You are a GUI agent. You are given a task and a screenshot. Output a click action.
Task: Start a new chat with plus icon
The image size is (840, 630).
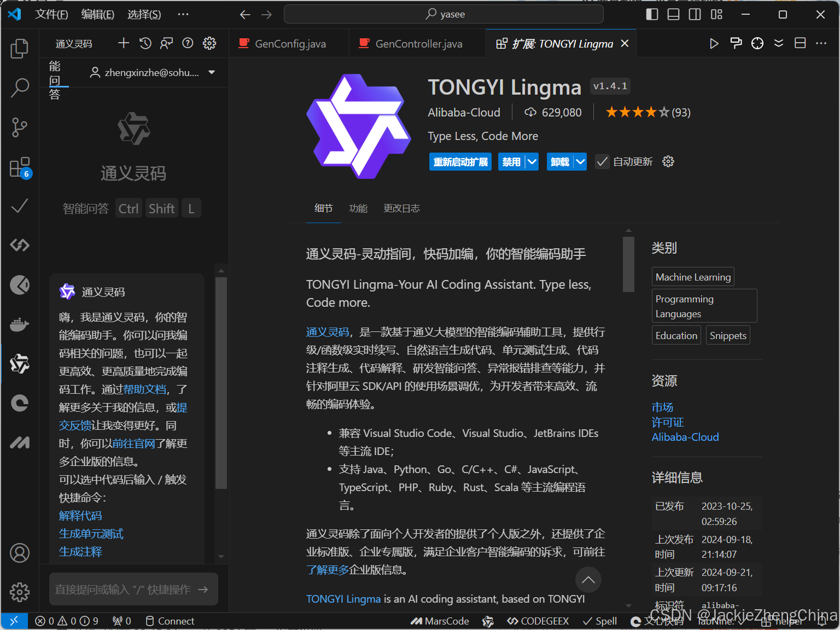pyautogui.click(x=124, y=43)
